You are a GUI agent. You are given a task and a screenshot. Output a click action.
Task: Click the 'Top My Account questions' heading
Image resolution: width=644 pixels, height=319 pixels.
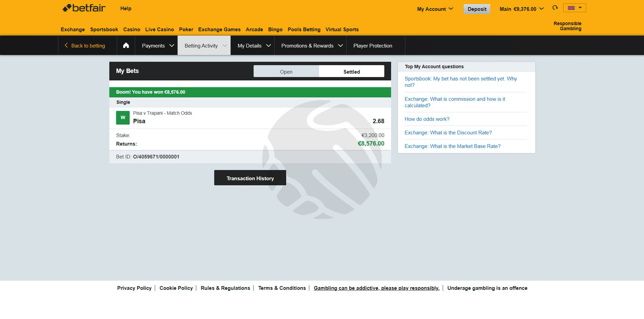tap(434, 67)
